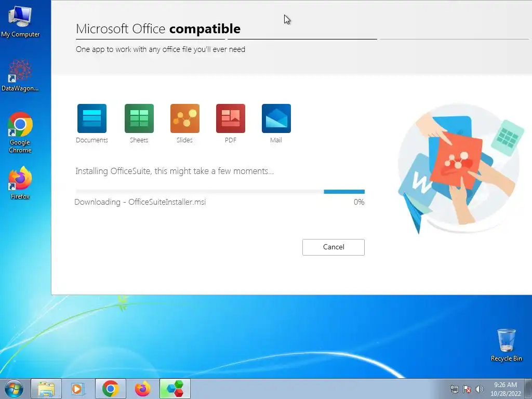The height and width of the screenshot is (399, 532).
Task: Select the DataWagon desktop shortcut
Action: point(20,75)
